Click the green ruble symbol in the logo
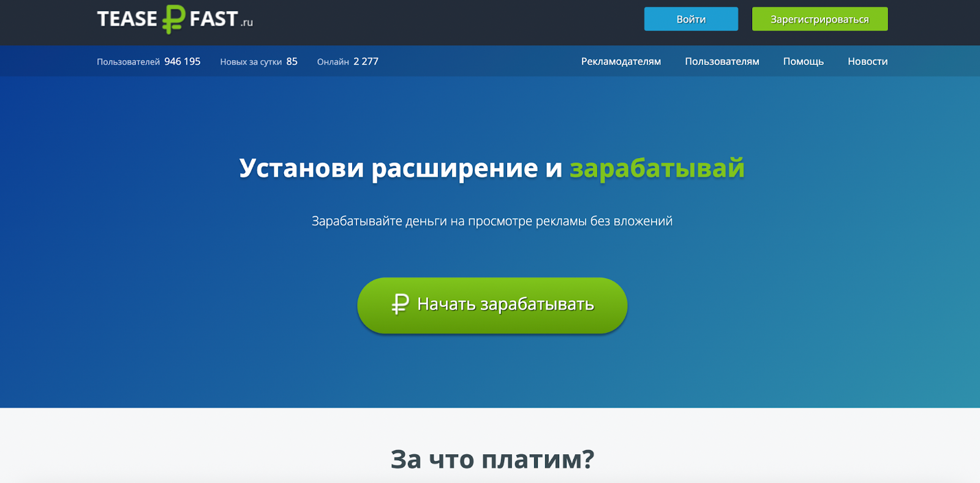This screenshot has width=980, height=483. click(x=173, y=19)
